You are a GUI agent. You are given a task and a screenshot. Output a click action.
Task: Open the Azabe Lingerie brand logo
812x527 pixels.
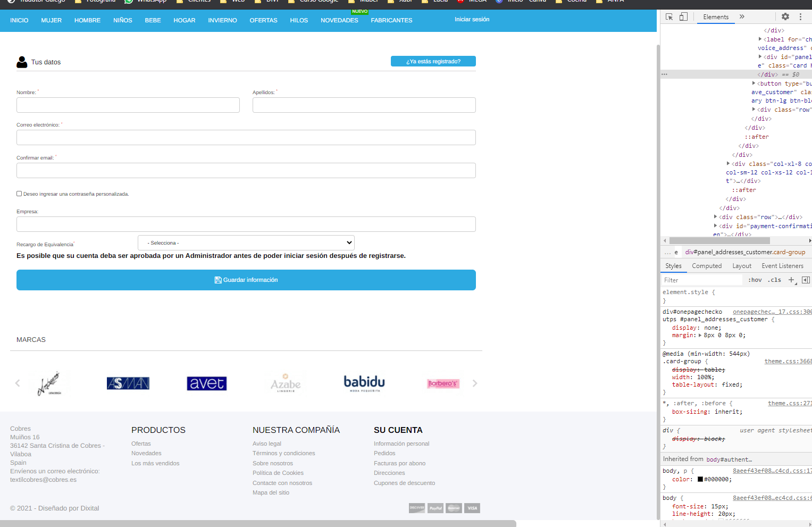click(286, 383)
